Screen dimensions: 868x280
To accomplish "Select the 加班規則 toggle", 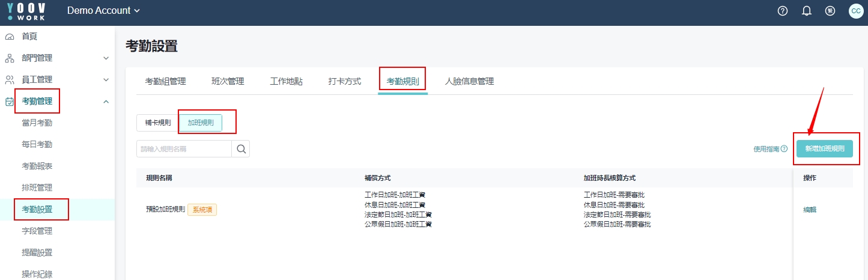I will (201, 123).
